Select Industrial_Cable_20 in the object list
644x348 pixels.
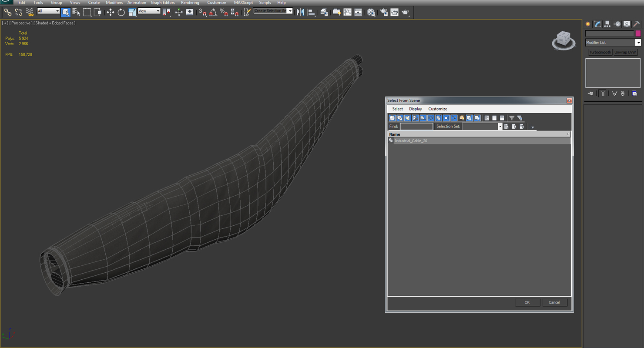coord(479,141)
